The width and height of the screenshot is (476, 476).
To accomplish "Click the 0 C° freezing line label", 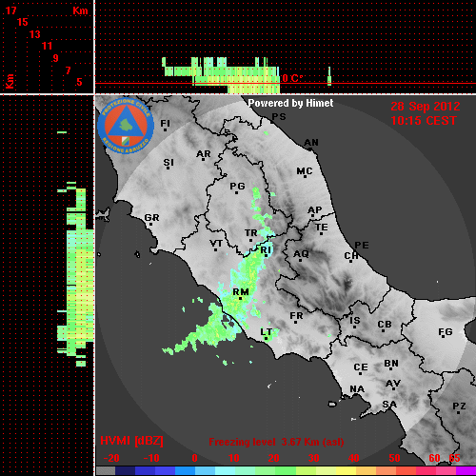I will point(292,78).
